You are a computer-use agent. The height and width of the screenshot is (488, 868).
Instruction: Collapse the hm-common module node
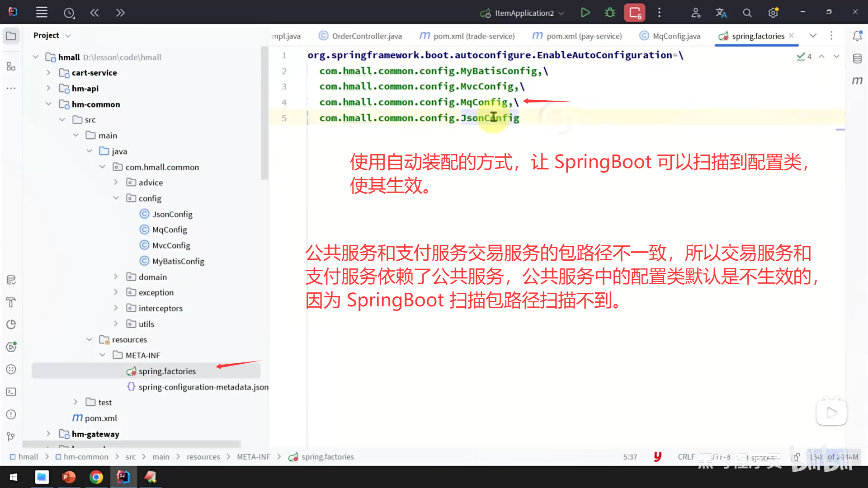click(48, 104)
